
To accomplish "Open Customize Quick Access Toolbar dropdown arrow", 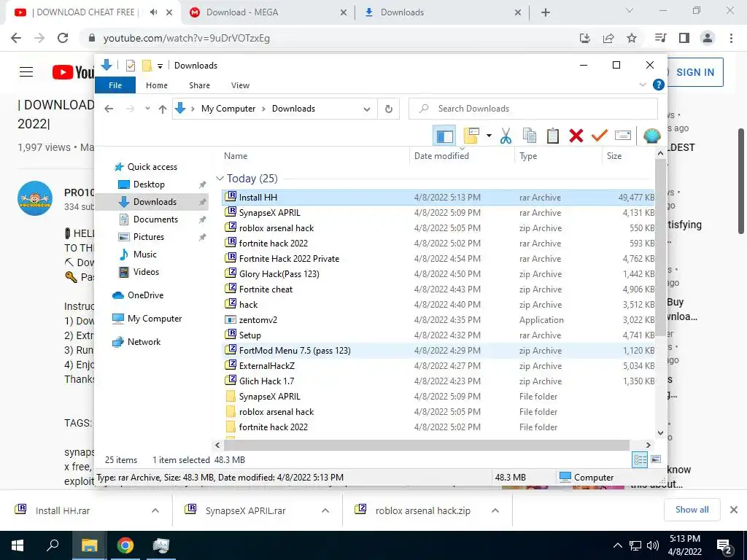I will (x=160, y=66).
